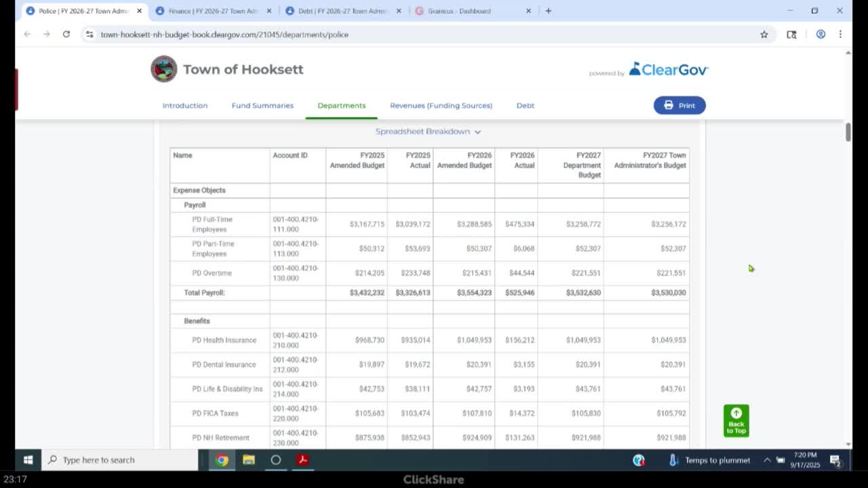Image resolution: width=868 pixels, height=488 pixels.
Task: Click the Town of Hooksett seal logo
Action: pos(163,69)
